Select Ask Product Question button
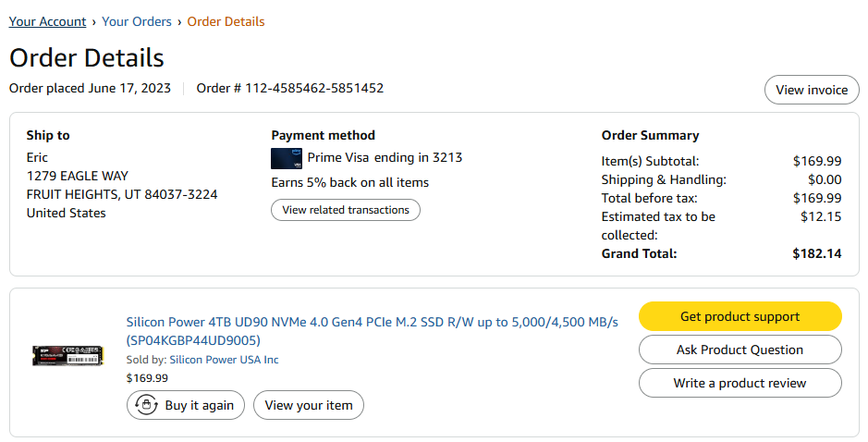The height and width of the screenshot is (442, 868). coord(740,350)
